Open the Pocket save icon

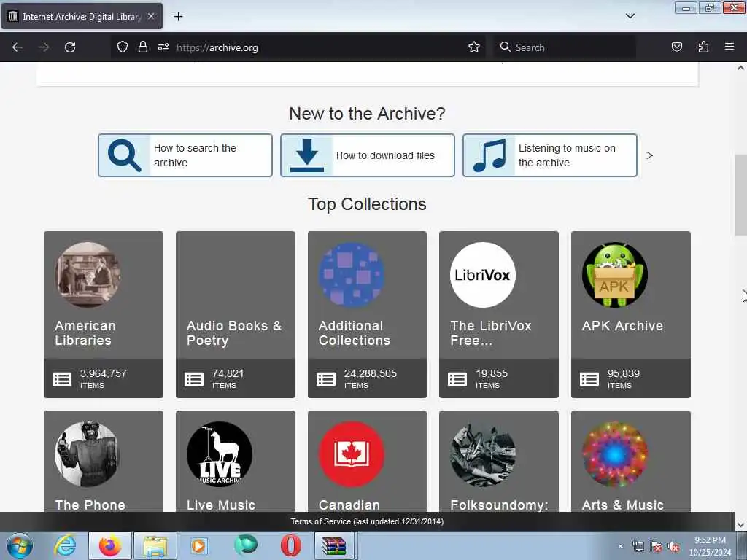point(676,47)
